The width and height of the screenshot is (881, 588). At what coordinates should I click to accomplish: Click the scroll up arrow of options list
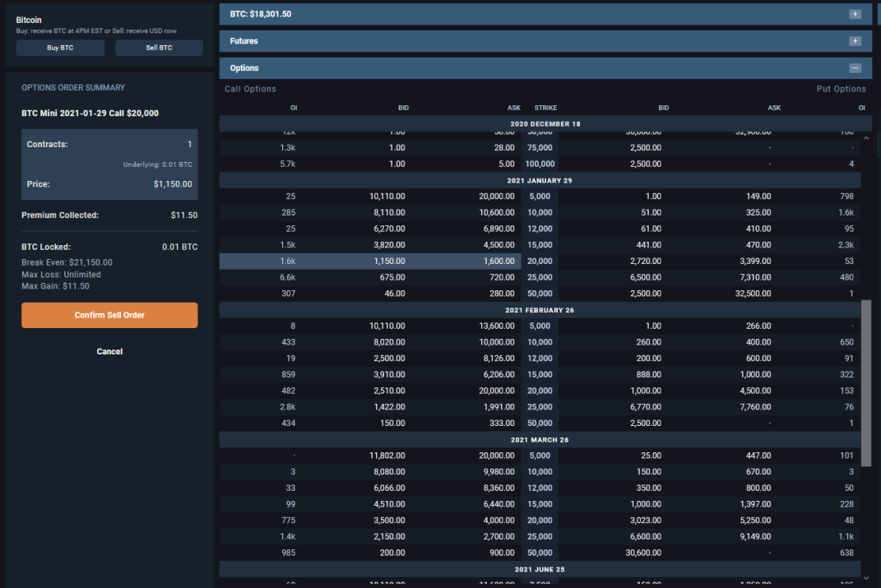click(x=866, y=138)
